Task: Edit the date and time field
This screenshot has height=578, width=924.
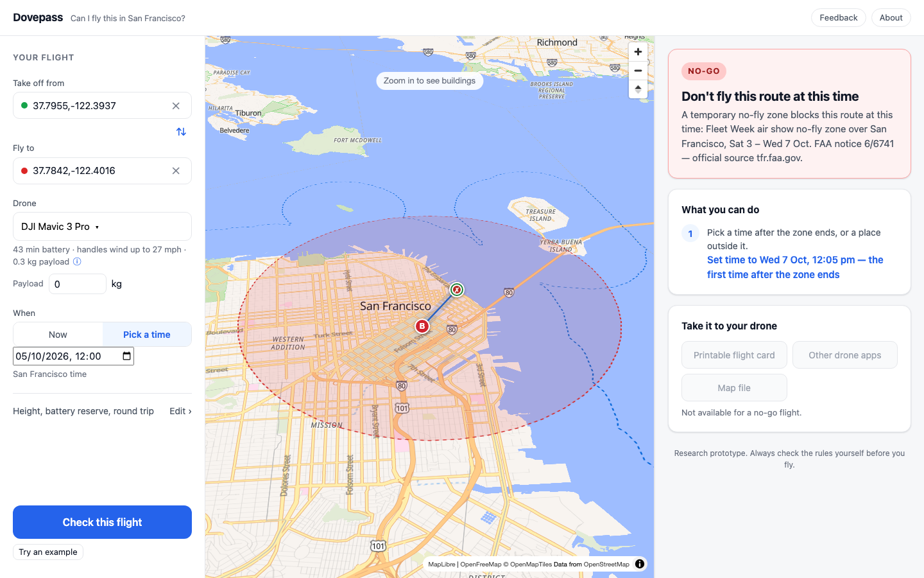Action: [x=73, y=356]
